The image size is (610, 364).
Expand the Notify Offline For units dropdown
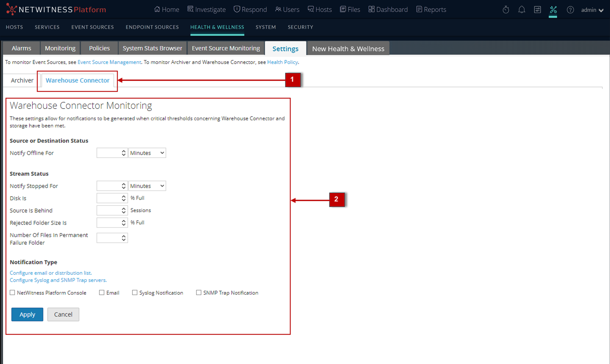tap(147, 153)
